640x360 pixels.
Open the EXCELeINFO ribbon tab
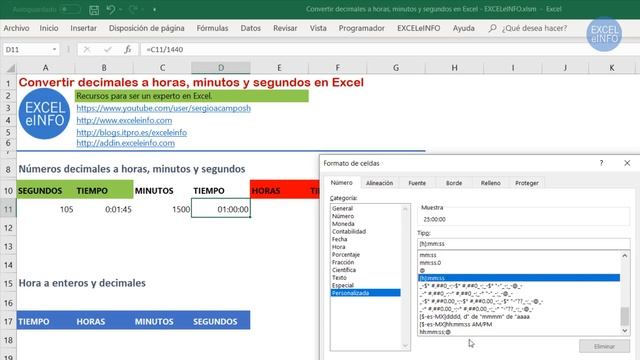pyautogui.click(x=418, y=28)
